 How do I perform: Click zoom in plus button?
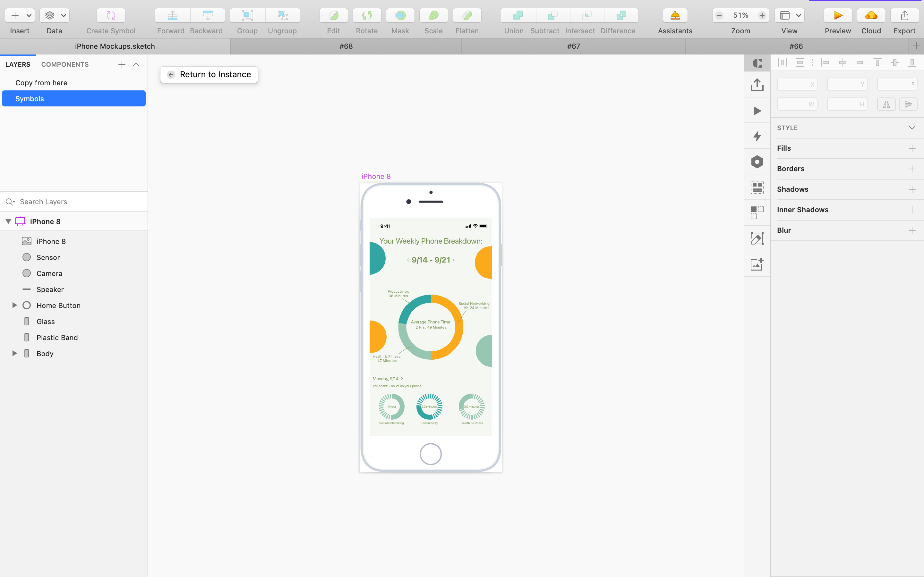tap(762, 16)
